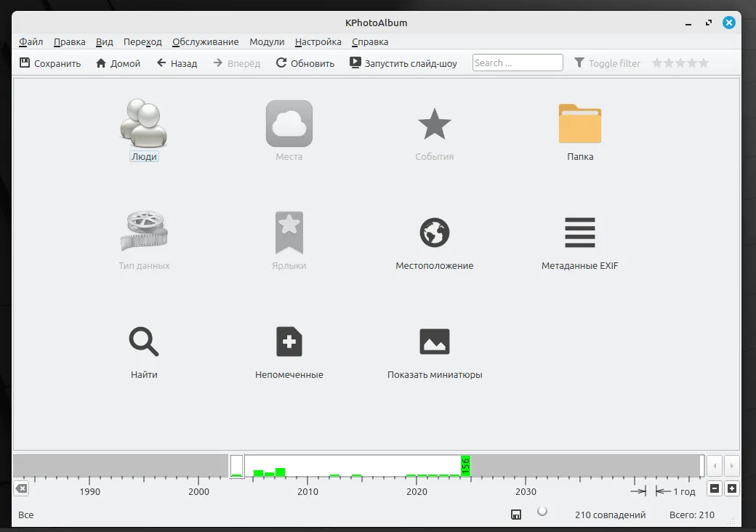The height and width of the screenshot is (532, 756).
Task: Clear the date range selection on timeline
Action: tap(21, 489)
